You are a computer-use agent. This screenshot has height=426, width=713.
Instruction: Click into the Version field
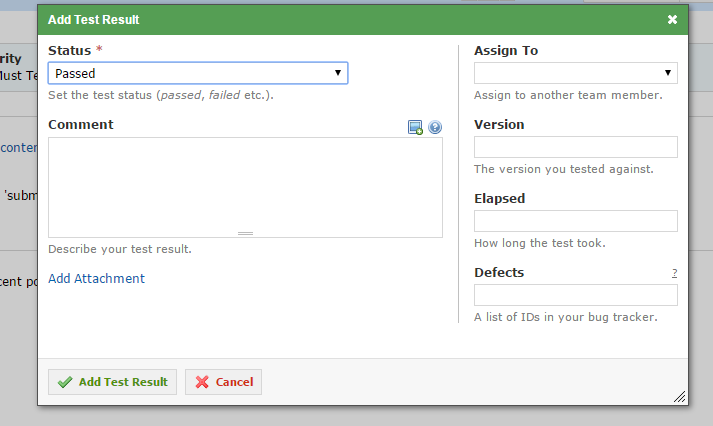(x=576, y=147)
